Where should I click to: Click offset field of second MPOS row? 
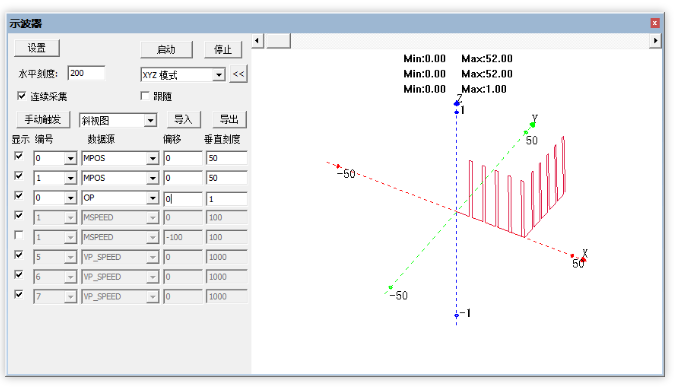pyautogui.click(x=183, y=178)
